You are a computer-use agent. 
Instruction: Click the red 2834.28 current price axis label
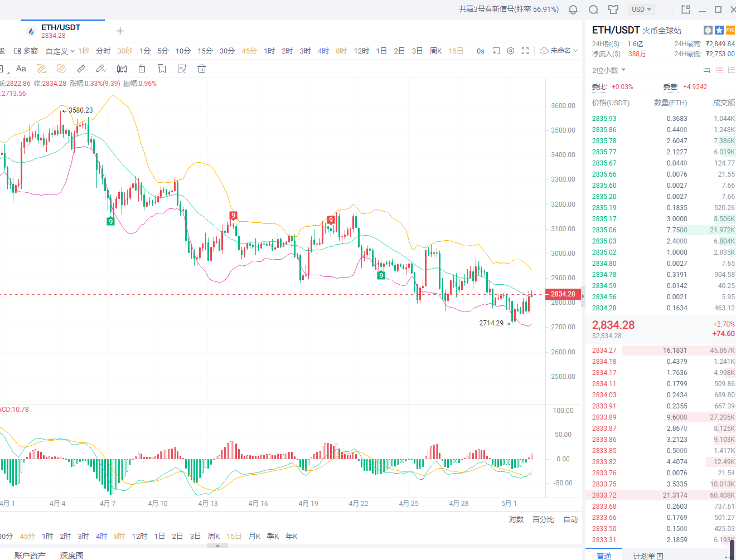click(563, 294)
